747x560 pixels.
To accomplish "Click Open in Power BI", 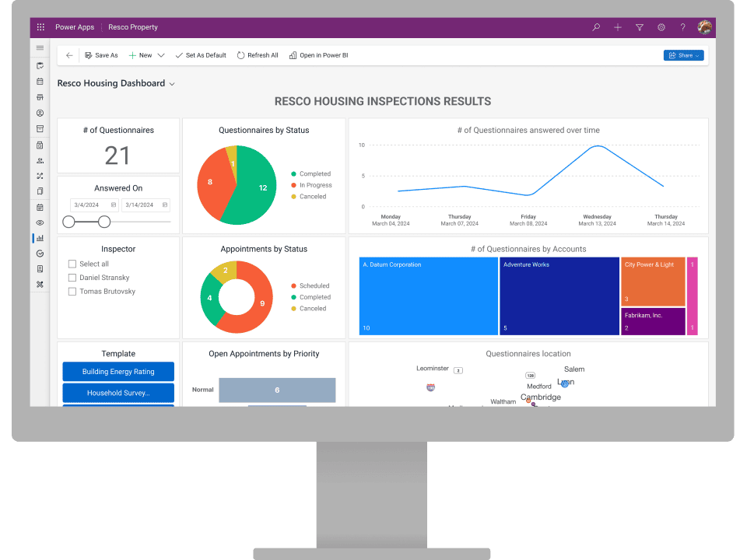I will coord(319,55).
